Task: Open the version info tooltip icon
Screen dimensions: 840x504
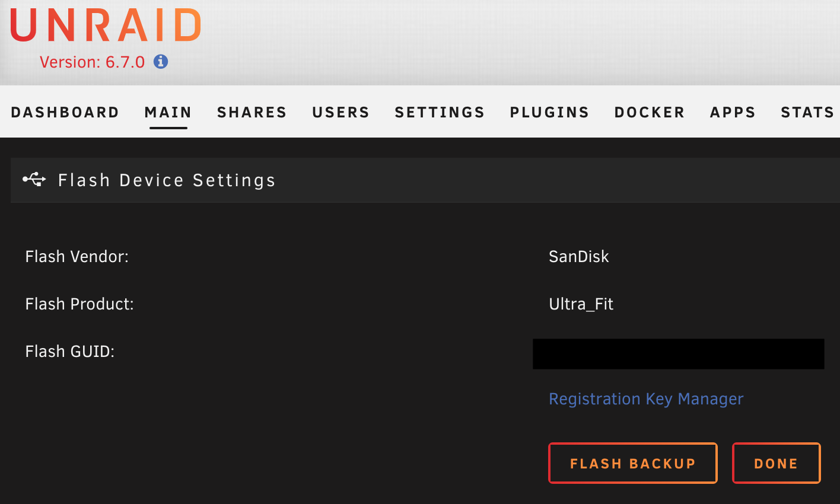Action: coord(160,61)
